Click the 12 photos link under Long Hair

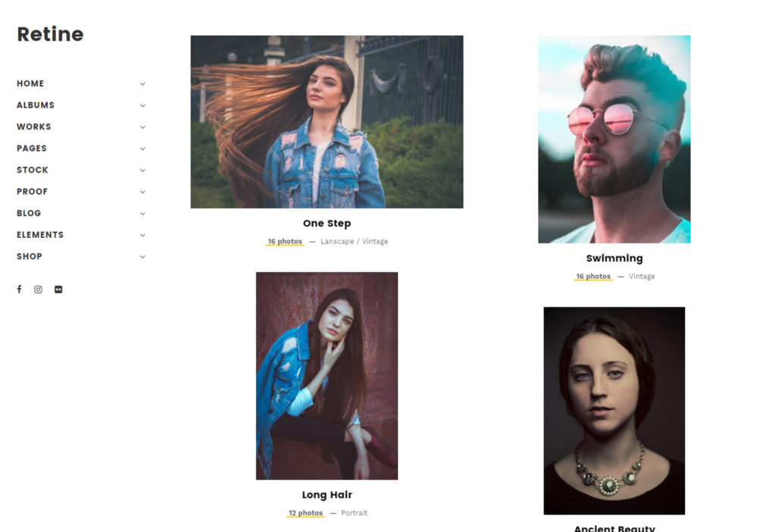tap(305, 513)
